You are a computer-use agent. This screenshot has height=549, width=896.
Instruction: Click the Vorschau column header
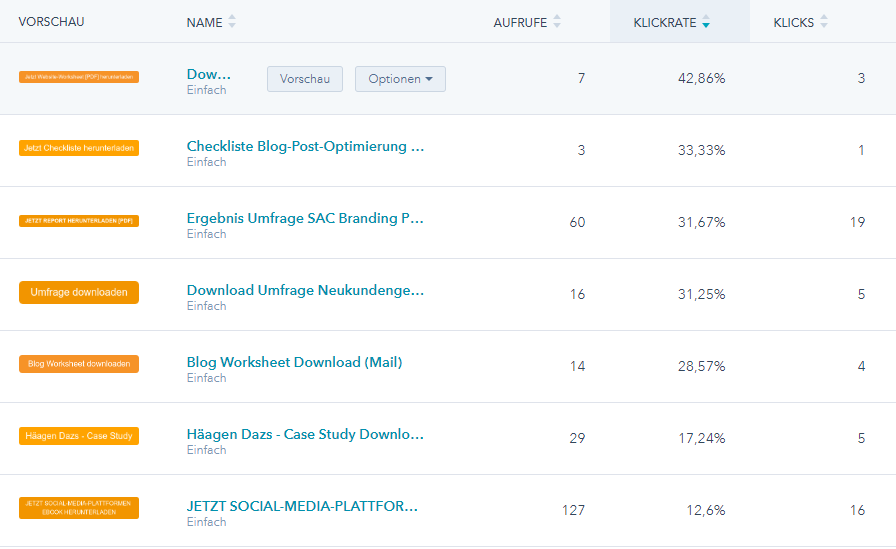click(51, 22)
